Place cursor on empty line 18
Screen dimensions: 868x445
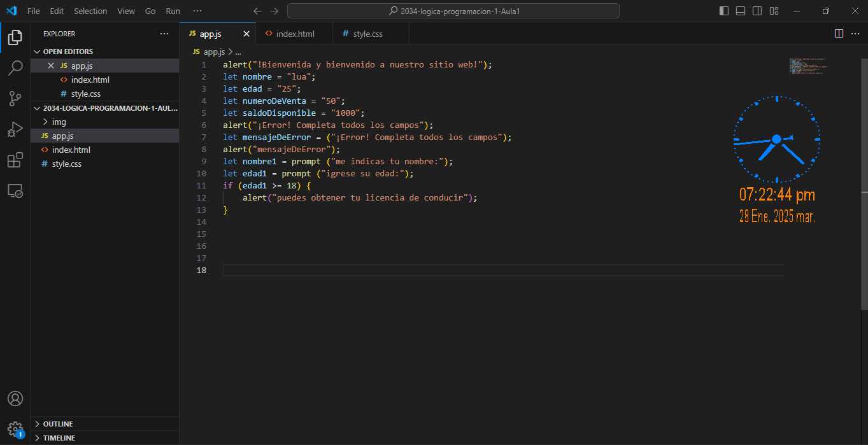(503, 271)
